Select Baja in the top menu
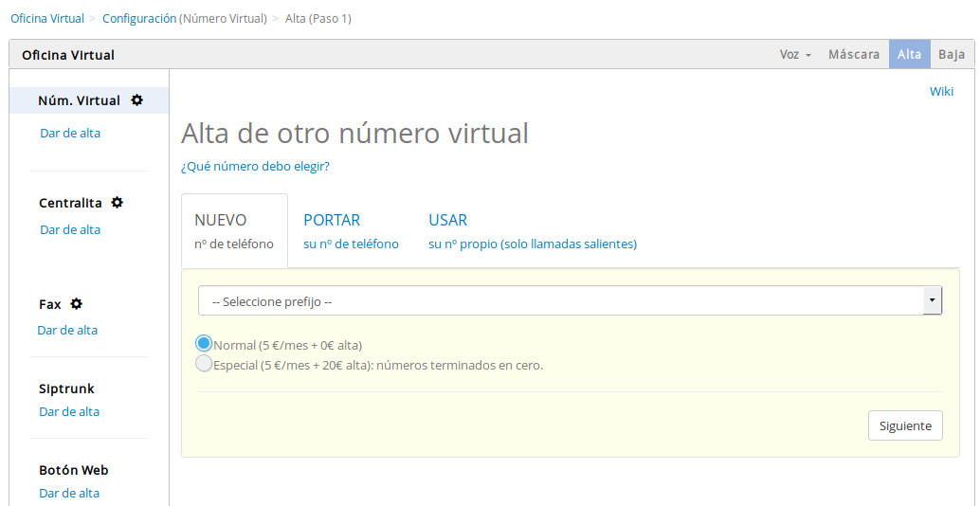 951,55
